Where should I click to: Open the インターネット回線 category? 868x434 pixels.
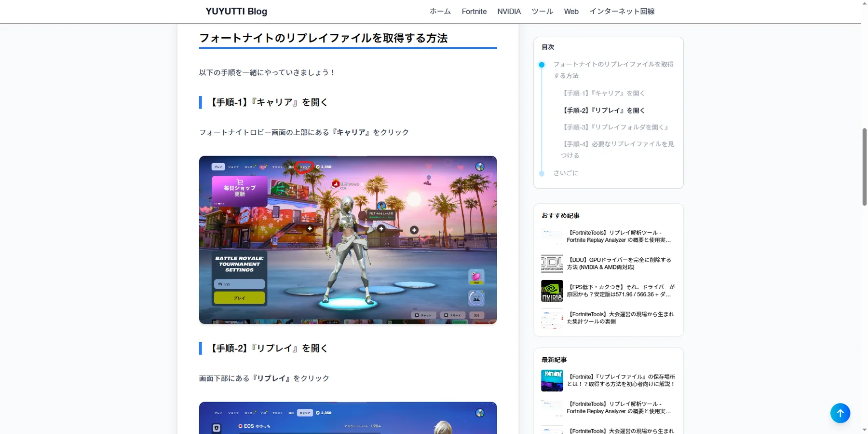622,11
